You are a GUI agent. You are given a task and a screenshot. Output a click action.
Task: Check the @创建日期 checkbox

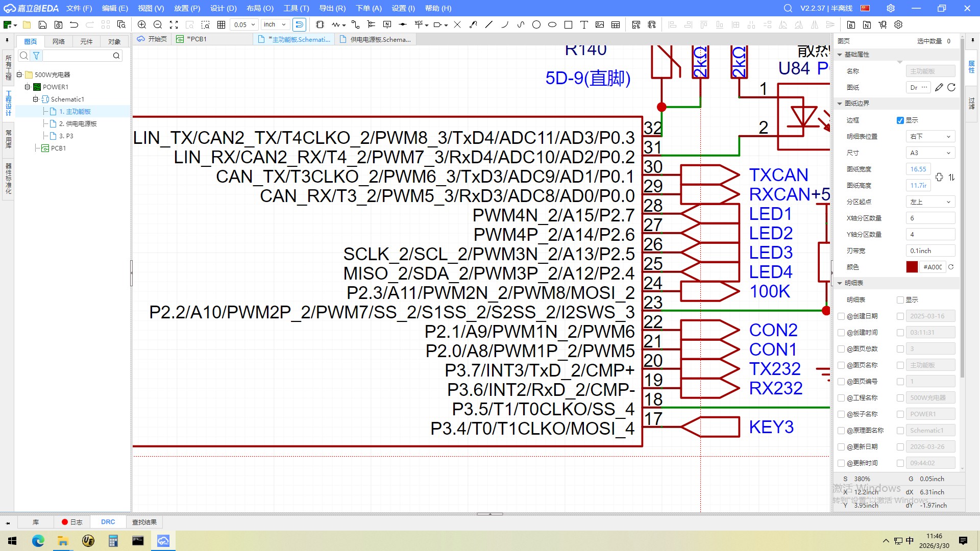pos(841,316)
